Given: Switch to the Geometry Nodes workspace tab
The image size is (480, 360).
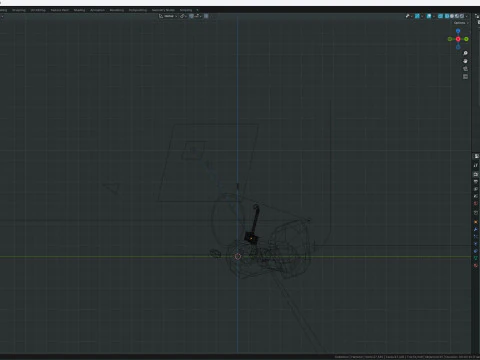Looking at the screenshot, I should pos(163,10).
